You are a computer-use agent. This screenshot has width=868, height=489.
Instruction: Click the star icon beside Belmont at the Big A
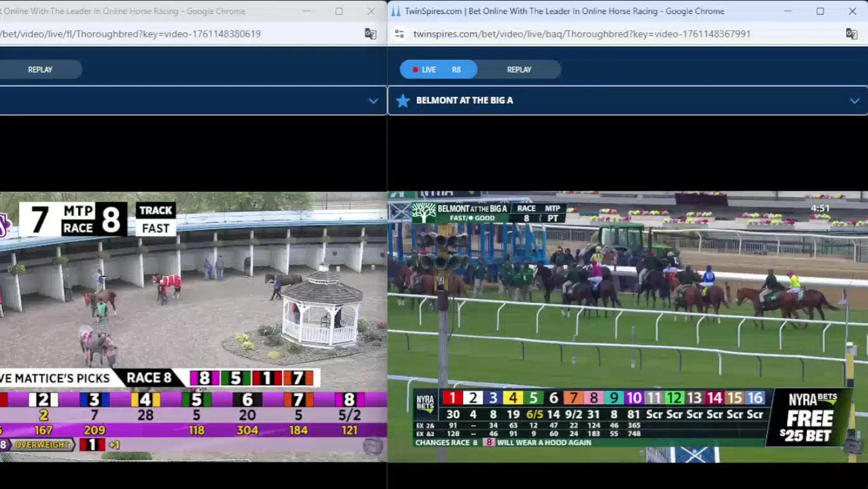pos(403,101)
